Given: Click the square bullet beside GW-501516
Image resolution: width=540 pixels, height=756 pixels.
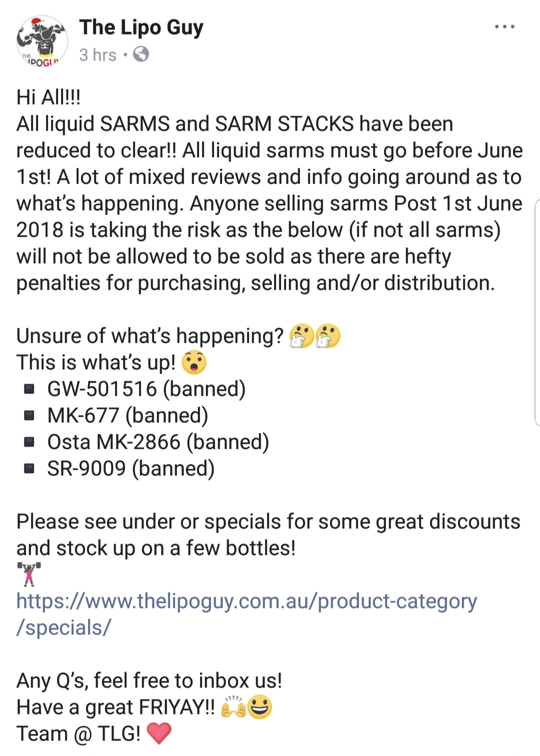Looking at the screenshot, I should [29, 389].
